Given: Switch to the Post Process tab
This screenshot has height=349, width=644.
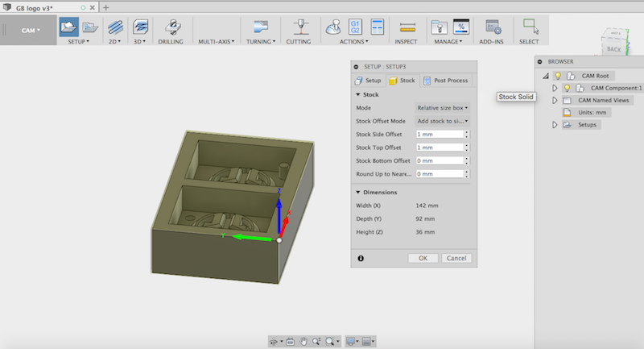Looking at the screenshot, I should coord(446,81).
